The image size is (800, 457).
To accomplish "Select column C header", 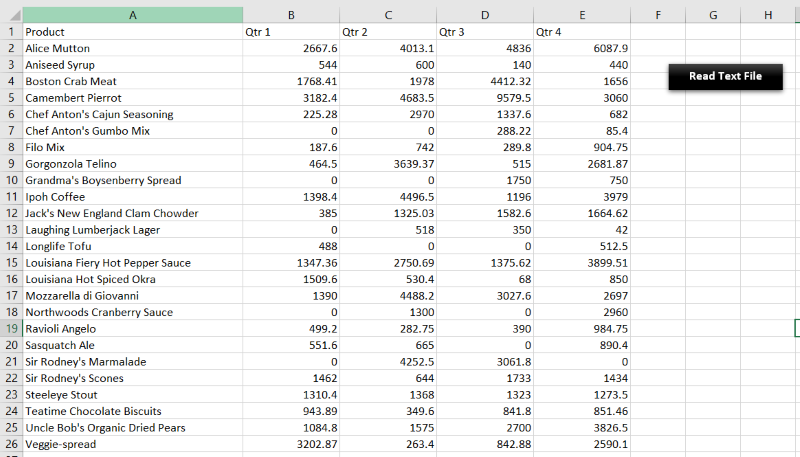I will (x=388, y=15).
